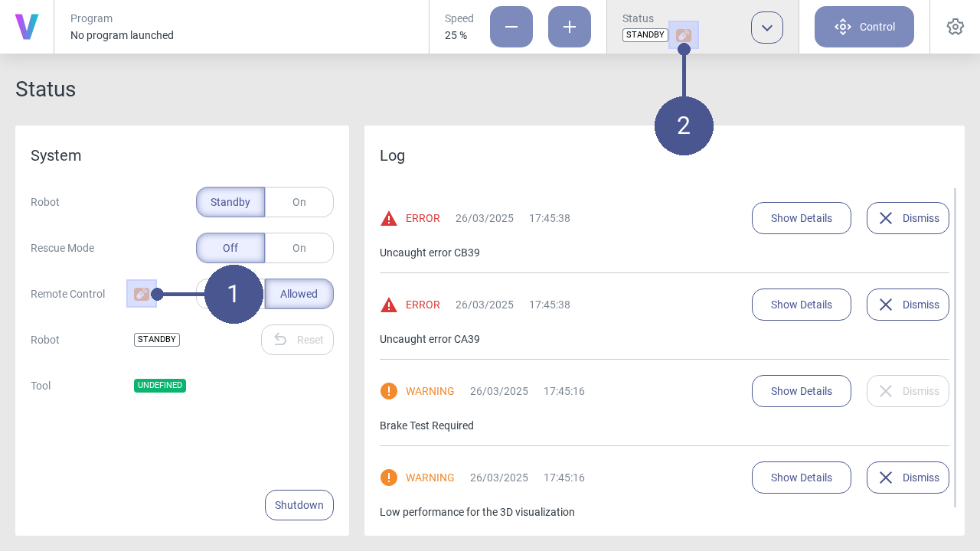
Task: Show Details for Low performance warning
Action: point(801,478)
